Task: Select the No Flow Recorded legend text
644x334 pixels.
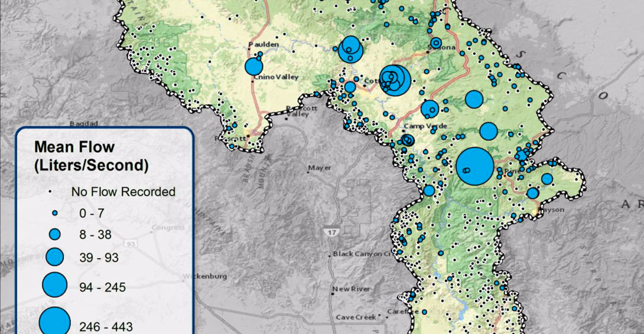Action: [123, 192]
